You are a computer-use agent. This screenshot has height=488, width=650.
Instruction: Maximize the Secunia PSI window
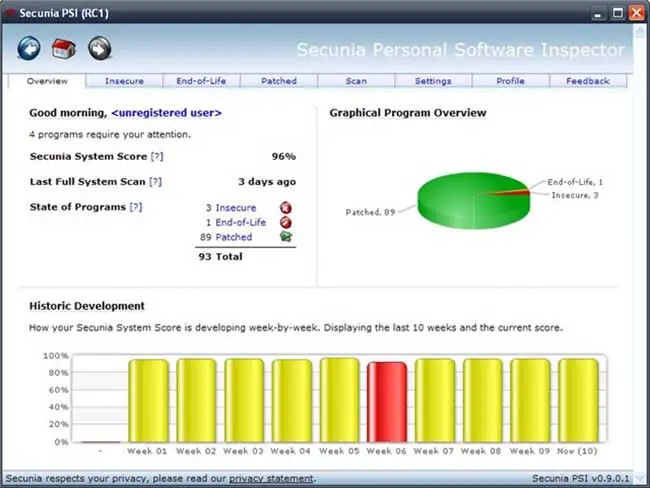pos(618,13)
